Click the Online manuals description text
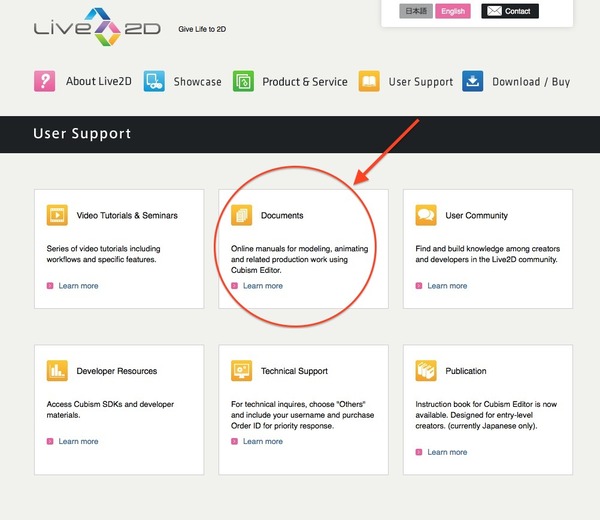 pos(299,259)
